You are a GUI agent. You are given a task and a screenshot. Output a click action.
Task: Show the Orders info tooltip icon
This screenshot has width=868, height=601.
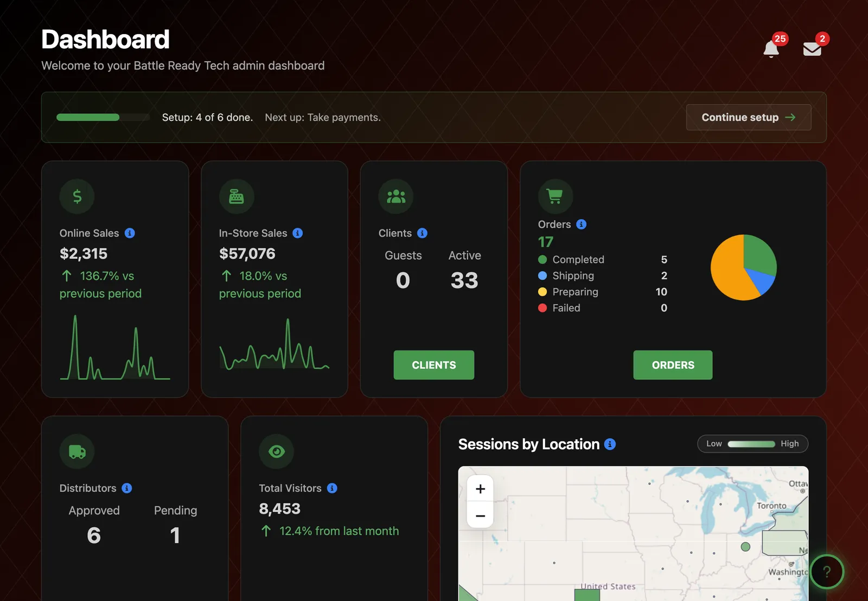click(582, 225)
